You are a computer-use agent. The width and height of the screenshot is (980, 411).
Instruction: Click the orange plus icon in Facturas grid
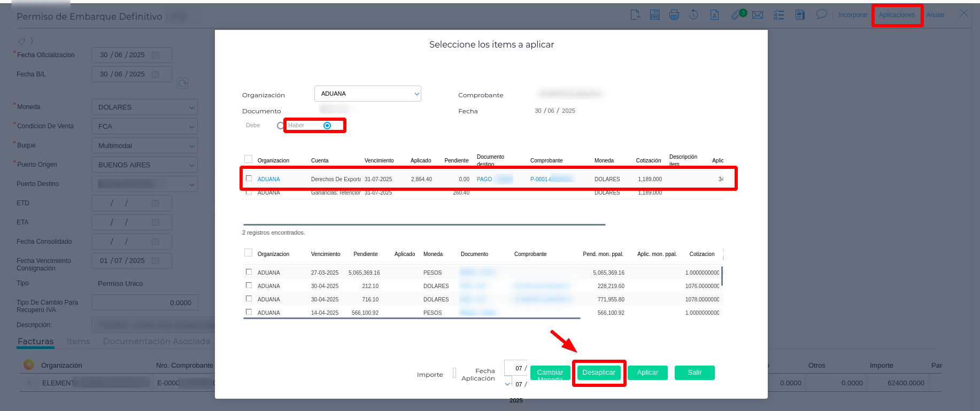pyautogui.click(x=29, y=365)
